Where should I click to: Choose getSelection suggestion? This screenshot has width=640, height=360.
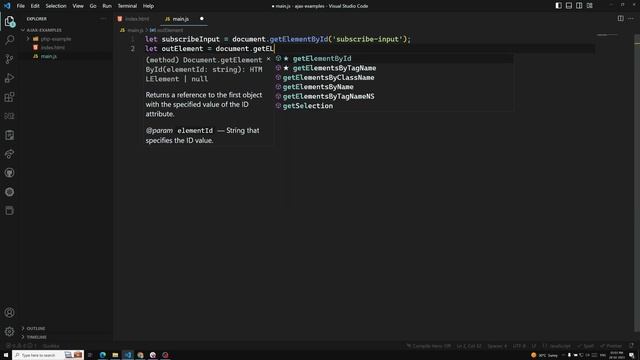394,106
